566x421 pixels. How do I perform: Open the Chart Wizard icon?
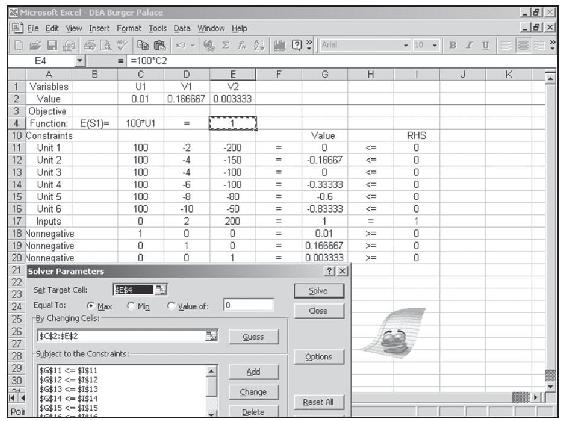point(279,45)
